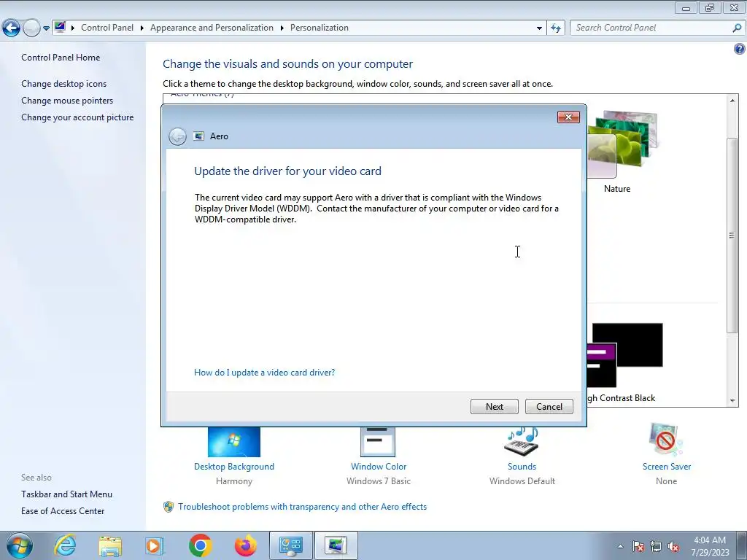Image resolution: width=747 pixels, height=560 pixels.
Task: Launch Firefox from taskbar
Action: (245, 545)
